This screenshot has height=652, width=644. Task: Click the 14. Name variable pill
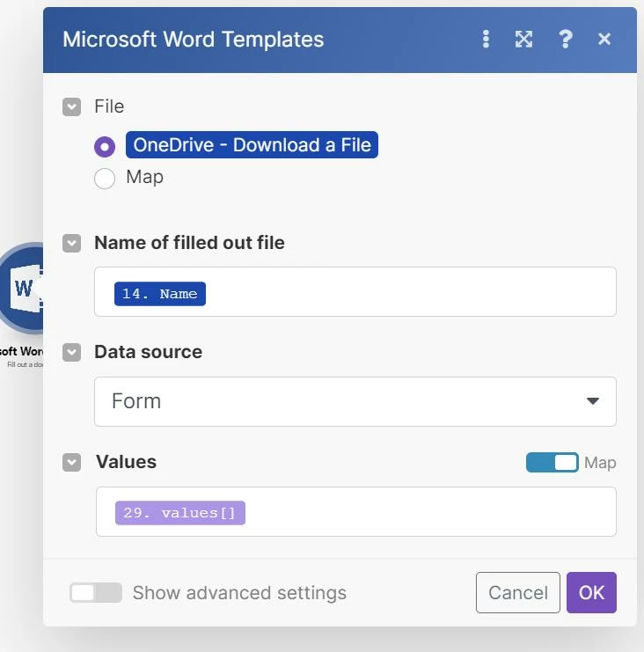pyautogui.click(x=160, y=294)
